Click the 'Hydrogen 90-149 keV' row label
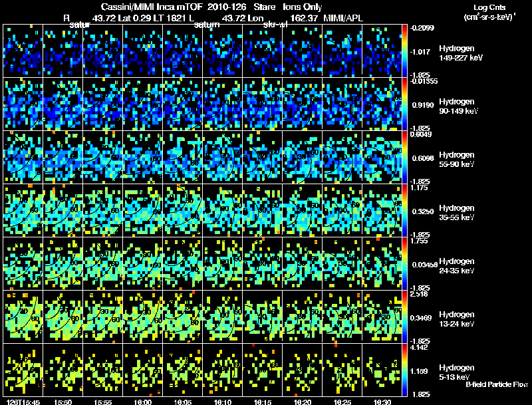 (x=459, y=106)
